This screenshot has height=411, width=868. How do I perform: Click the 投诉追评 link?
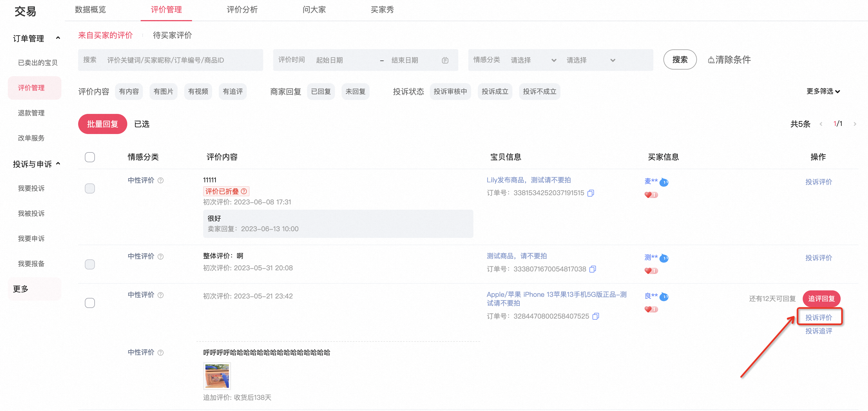(x=819, y=331)
